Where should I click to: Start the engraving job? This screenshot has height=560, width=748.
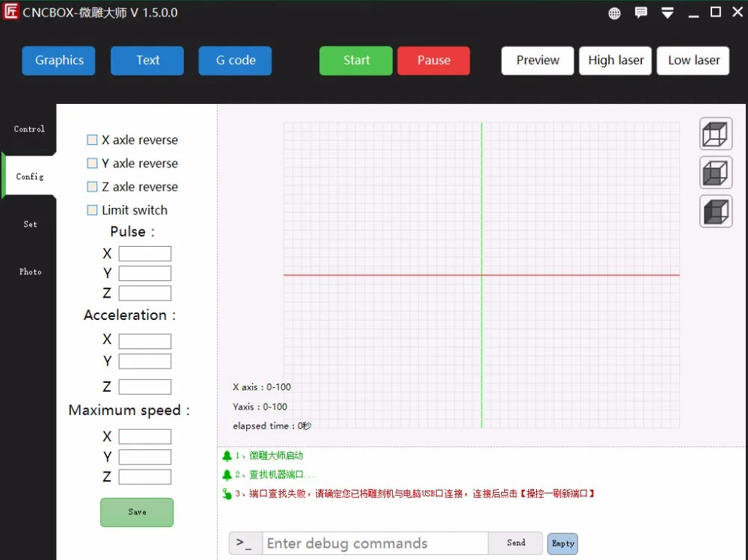356,61
